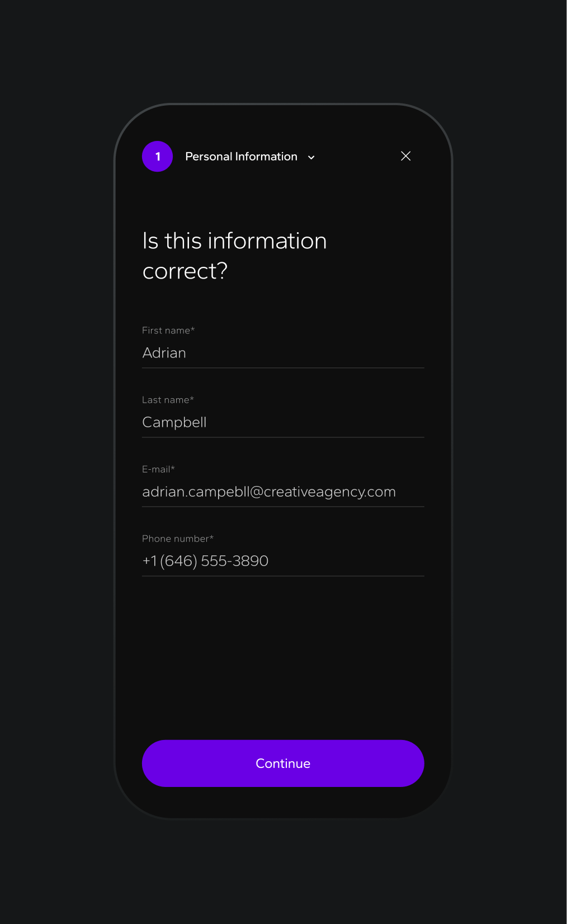Expand the Personal Information chevron
Viewport: 567px width, 924px height.
tap(311, 157)
